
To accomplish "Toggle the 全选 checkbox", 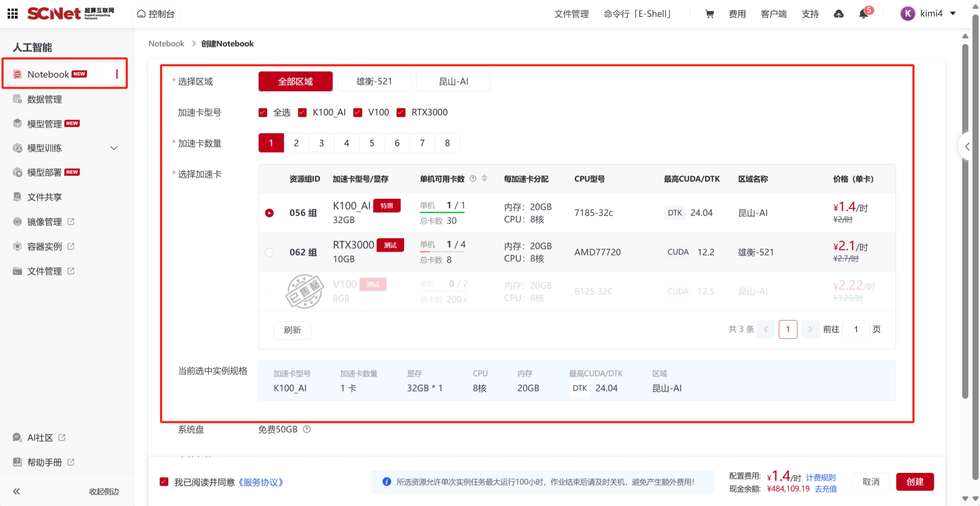I will tap(262, 112).
